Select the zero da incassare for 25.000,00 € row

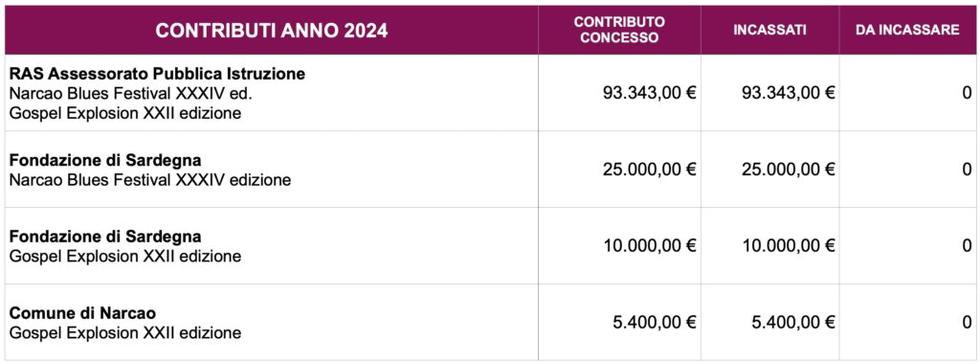[967, 170]
